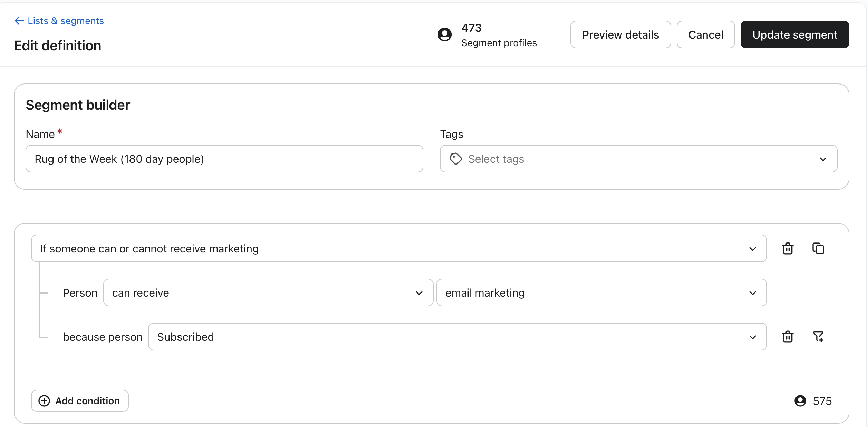Click the segment Name input field
Image resolution: width=868 pixels, height=427 pixels.
tap(224, 159)
